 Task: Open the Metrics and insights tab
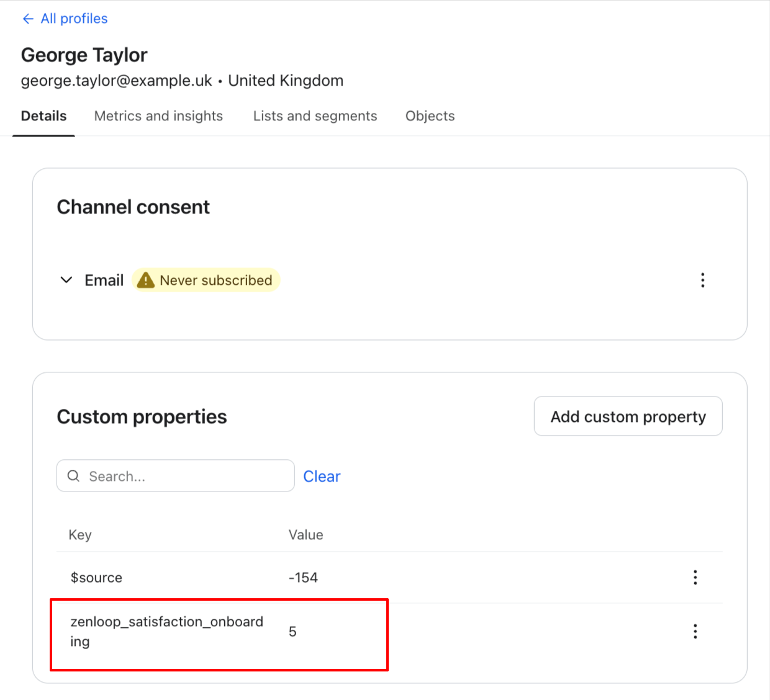coord(158,116)
